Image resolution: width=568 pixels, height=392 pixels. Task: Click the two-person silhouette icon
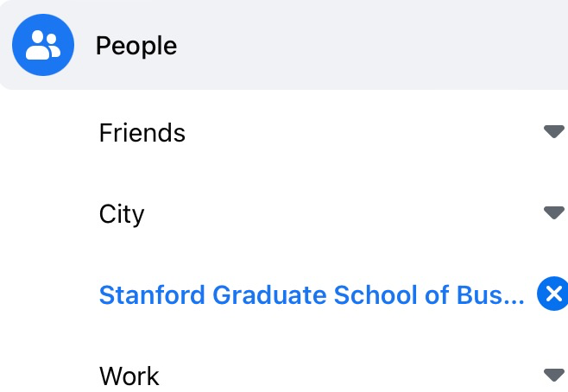43,46
